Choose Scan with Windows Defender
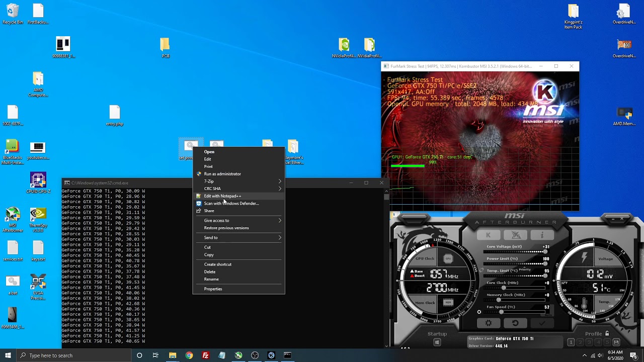Viewport: 644px width, 362px height. (x=239, y=203)
